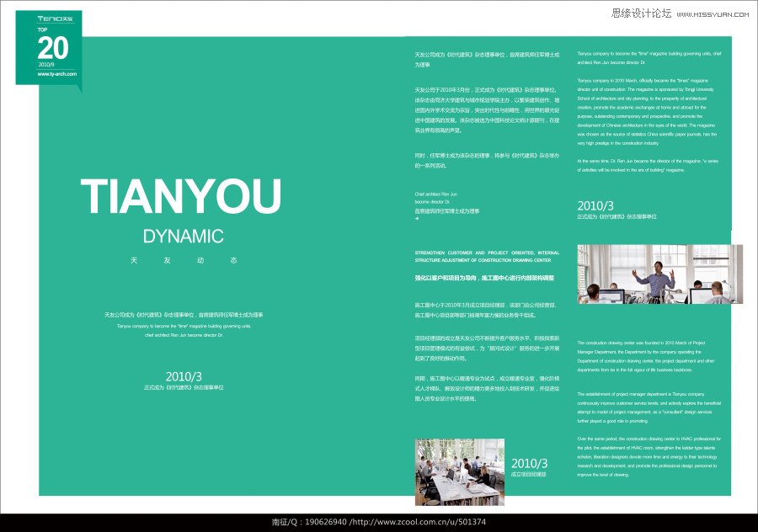Image resolution: width=758 pixels, height=532 pixels.
Task: Select the 强化以客户和项目为导向 bold heading
Action: pos(484,278)
